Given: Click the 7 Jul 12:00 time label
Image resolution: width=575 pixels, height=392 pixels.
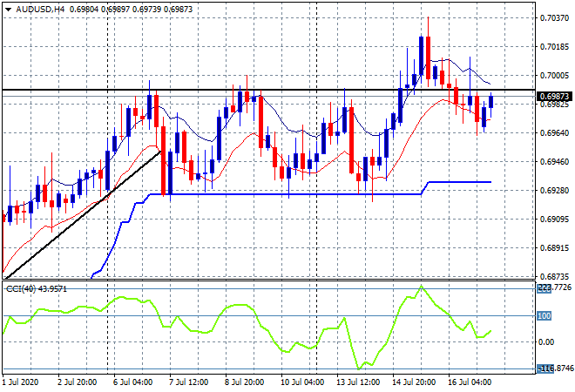Looking at the screenshot, I should tap(188, 382).
